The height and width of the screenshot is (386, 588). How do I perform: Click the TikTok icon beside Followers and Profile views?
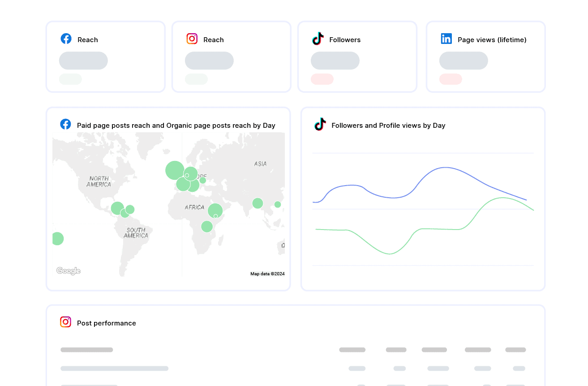(x=320, y=124)
